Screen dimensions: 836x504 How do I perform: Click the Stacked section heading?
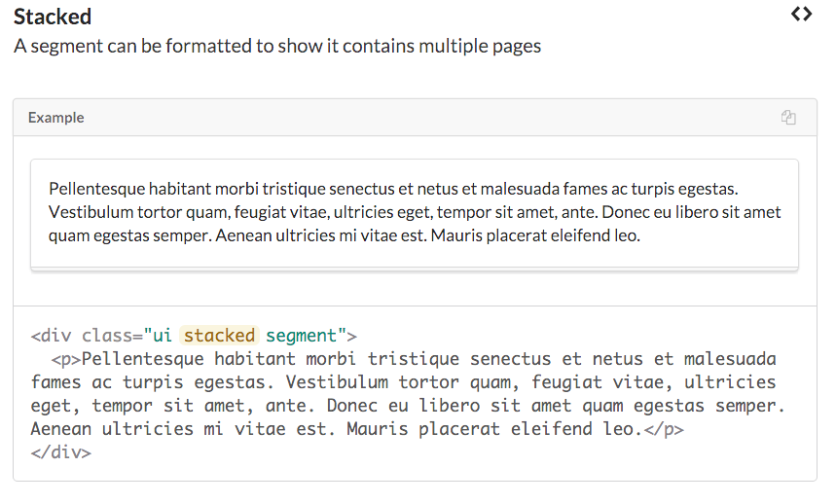pyautogui.click(x=53, y=17)
